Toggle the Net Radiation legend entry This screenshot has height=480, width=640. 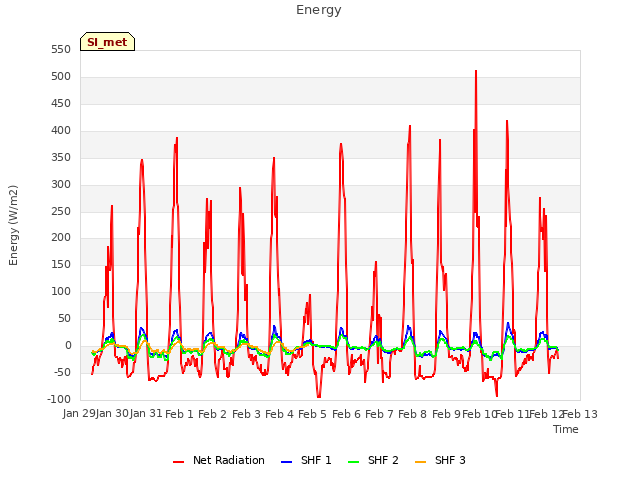pyautogui.click(x=219, y=460)
